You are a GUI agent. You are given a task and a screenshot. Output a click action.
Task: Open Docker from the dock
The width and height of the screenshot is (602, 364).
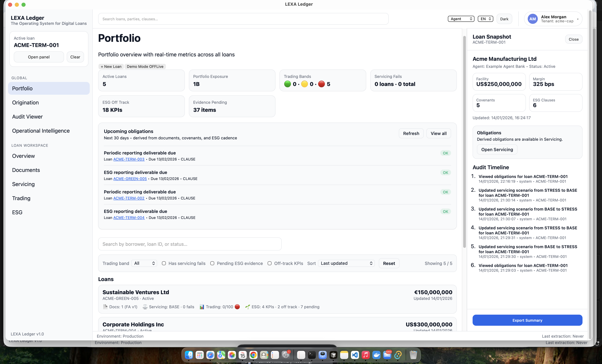[376, 355]
